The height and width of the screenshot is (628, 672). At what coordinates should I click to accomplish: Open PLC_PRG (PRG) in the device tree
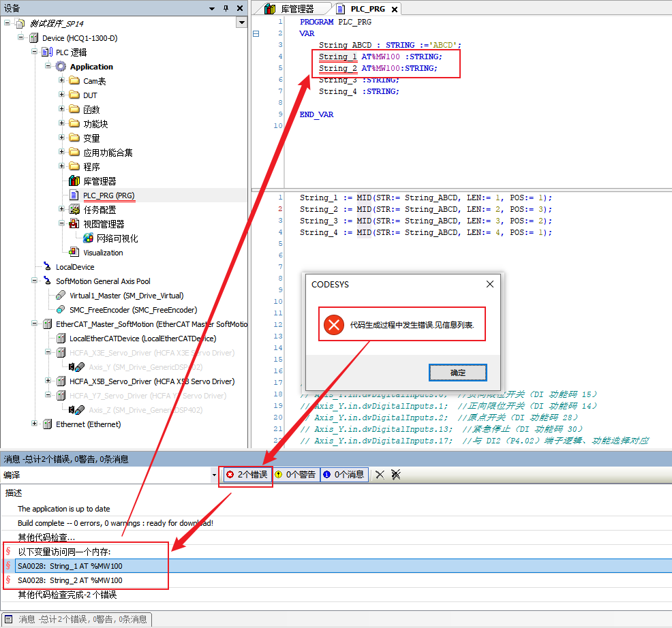tap(109, 195)
